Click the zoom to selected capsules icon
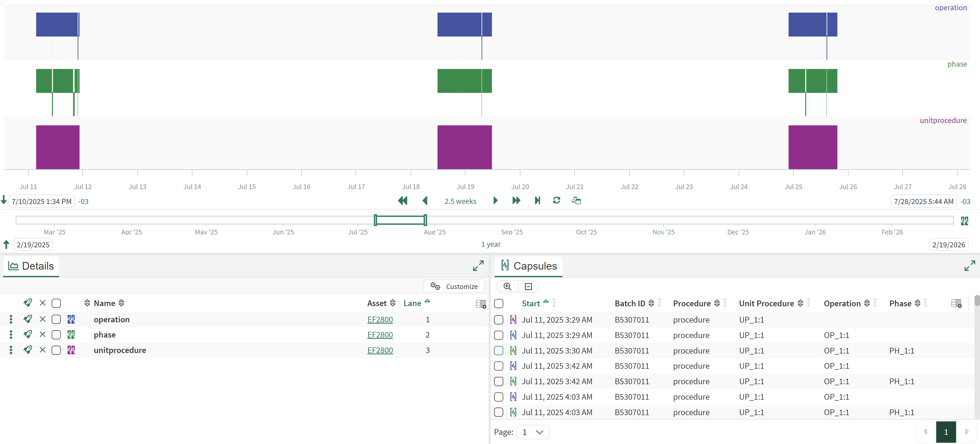Screen dimensions: 980x444 click(x=507, y=286)
